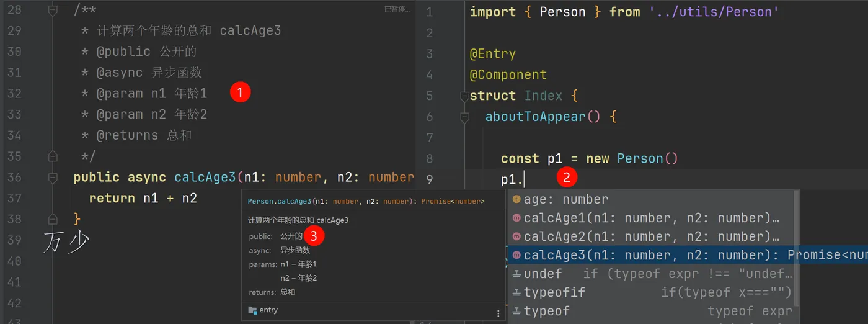The height and width of the screenshot is (324, 868).
Task: Click the aboutToAppear() method name
Action: pos(543,117)
